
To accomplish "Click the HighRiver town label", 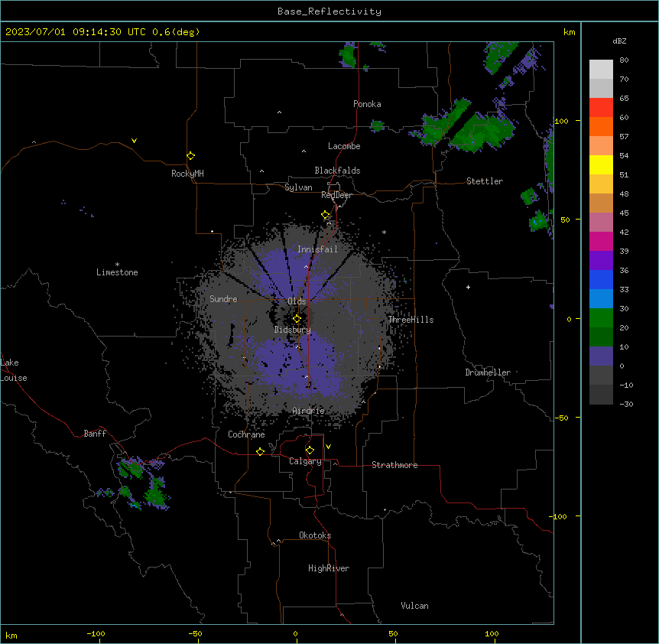I will coord(329,568).
